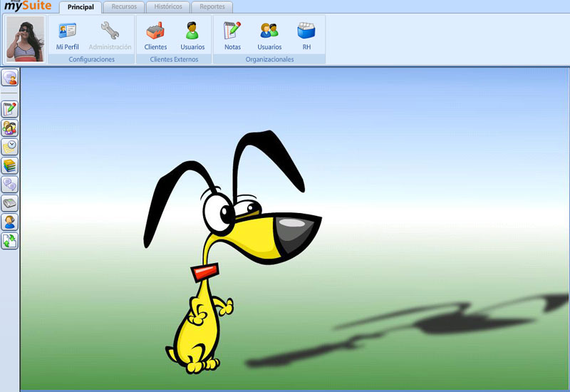Switch to the Históricos tab

[x=168, y=7]
